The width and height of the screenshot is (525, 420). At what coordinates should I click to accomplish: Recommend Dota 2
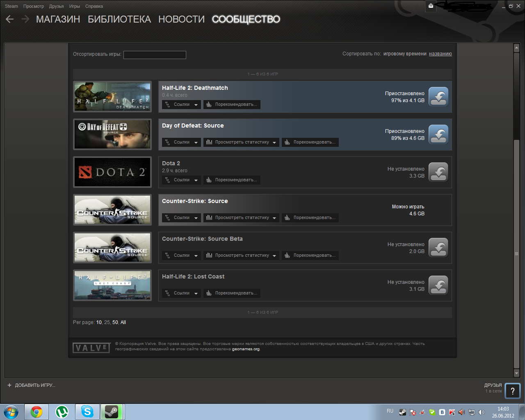pos(232,180)
